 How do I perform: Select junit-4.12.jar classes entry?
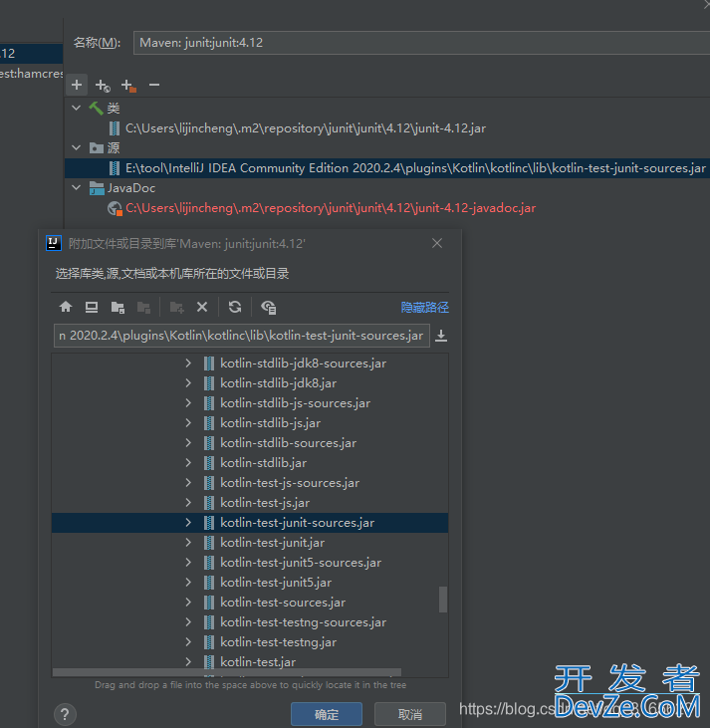[306, 128]
